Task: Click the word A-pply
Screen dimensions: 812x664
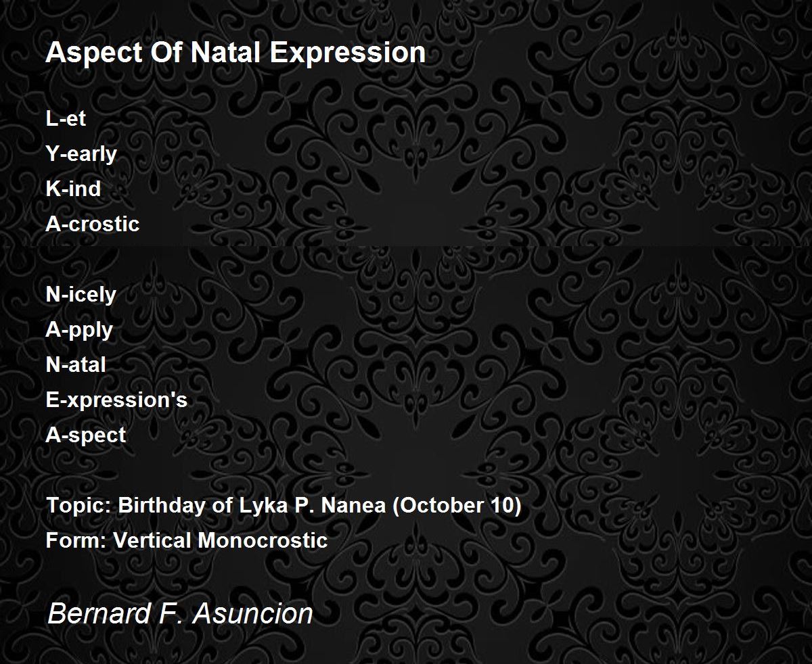Action: [x=79, y=330]
